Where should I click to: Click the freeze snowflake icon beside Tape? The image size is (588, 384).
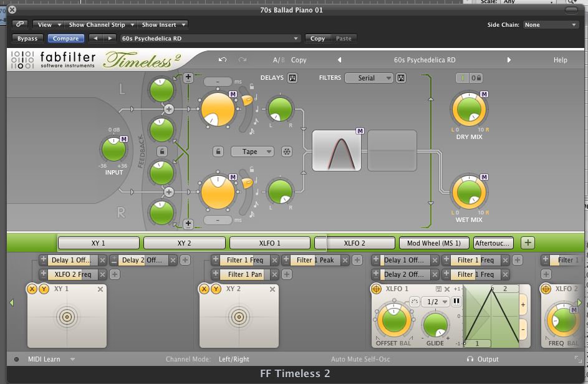pos(286,151)
